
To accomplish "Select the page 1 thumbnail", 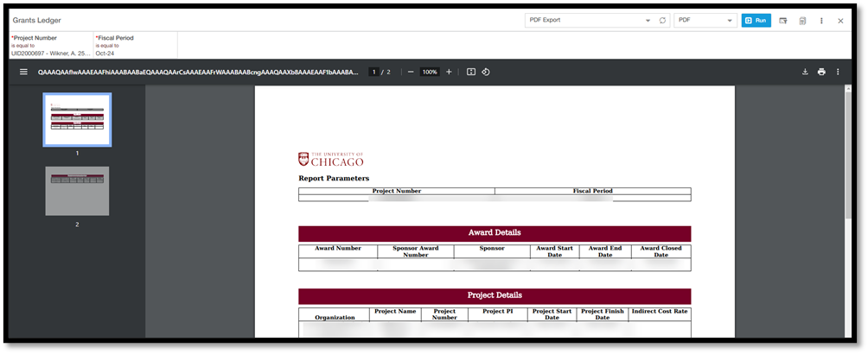I will (77, 120).
